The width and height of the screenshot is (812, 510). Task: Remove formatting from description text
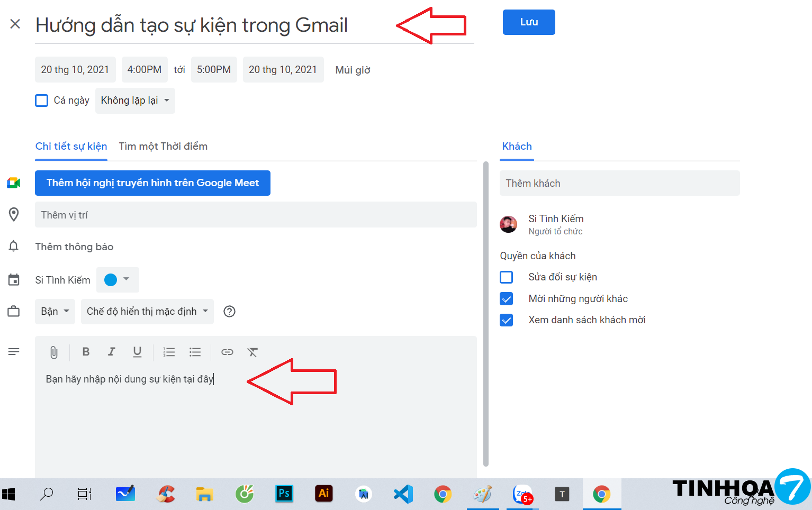point(252,352)
